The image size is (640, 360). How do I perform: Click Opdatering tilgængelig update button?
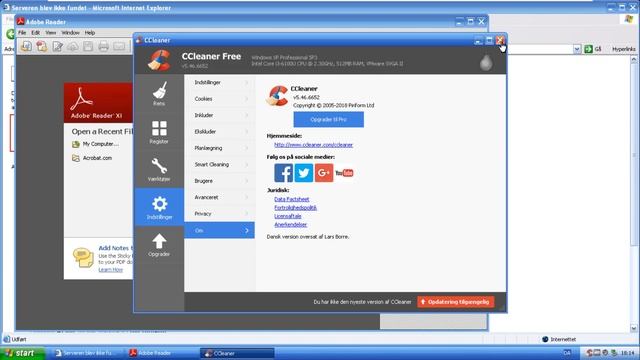pos(456,302)
